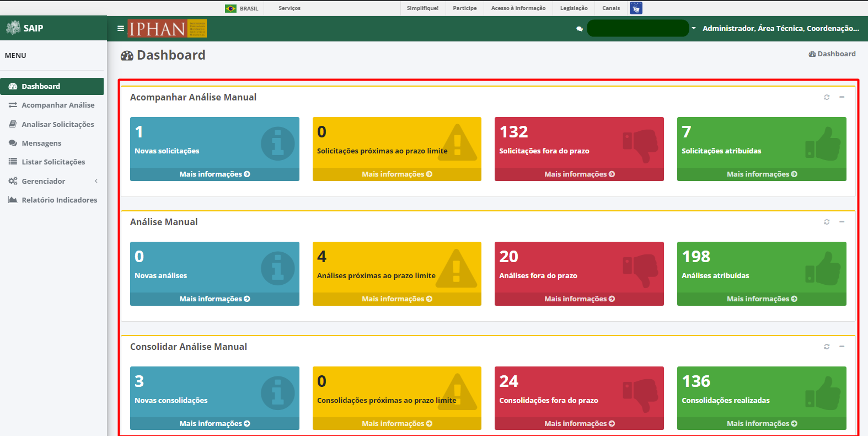Click thumbs-up icon on Solicitações atribuídas card

coord(823,143)
